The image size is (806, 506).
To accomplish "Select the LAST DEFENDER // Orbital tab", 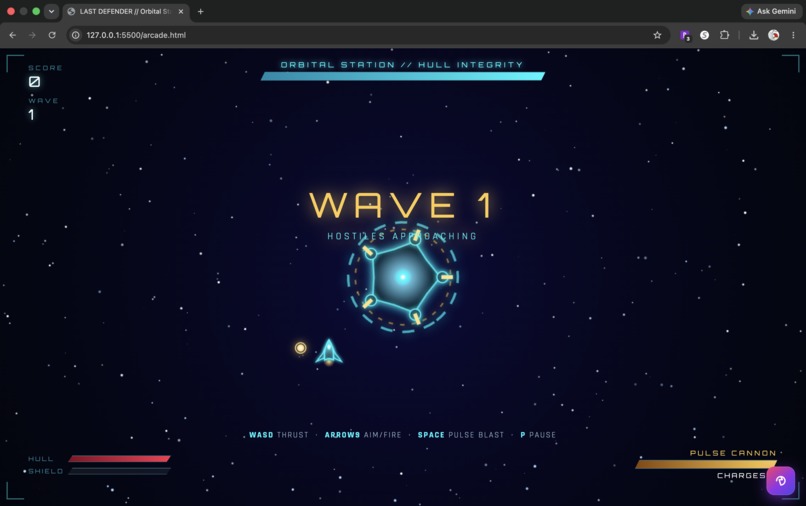I will point(126,11).
